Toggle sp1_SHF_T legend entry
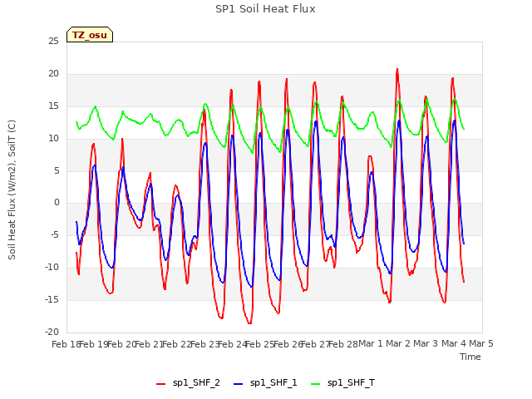Viewport: 532px width, 399px height. point(342,383)
